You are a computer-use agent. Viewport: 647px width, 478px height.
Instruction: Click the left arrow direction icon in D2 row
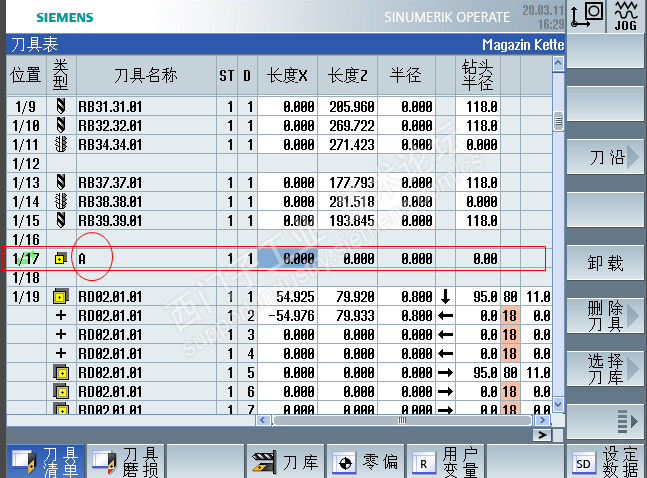click(445, 316)
